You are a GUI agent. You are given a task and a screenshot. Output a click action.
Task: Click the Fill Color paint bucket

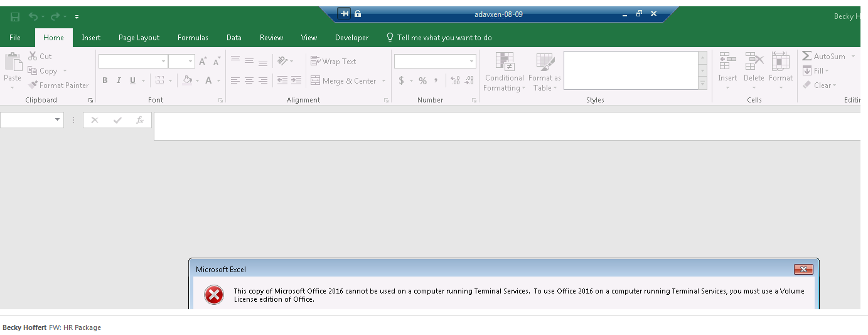click(x=187, y=80)
